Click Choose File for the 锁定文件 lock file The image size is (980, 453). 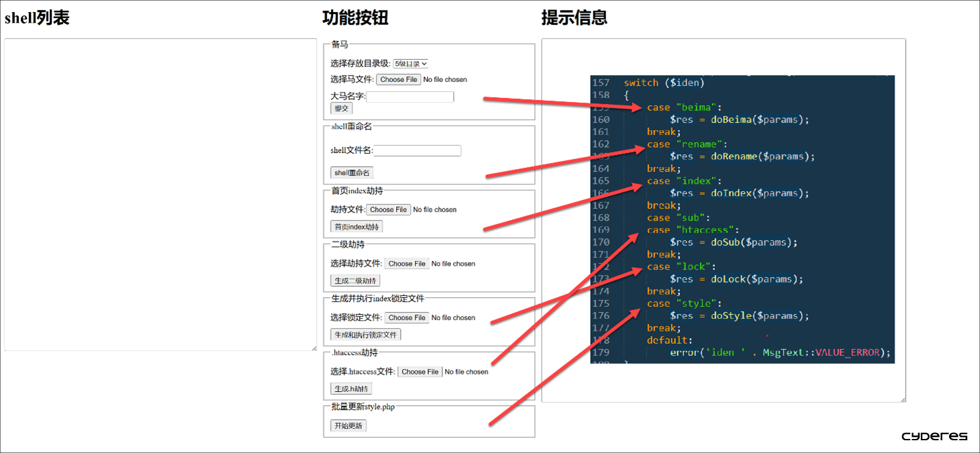click(407, 317)
